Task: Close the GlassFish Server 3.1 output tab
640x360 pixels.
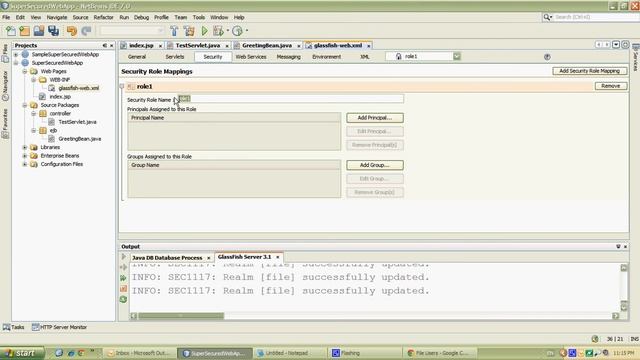Action: tap(278, 257)
